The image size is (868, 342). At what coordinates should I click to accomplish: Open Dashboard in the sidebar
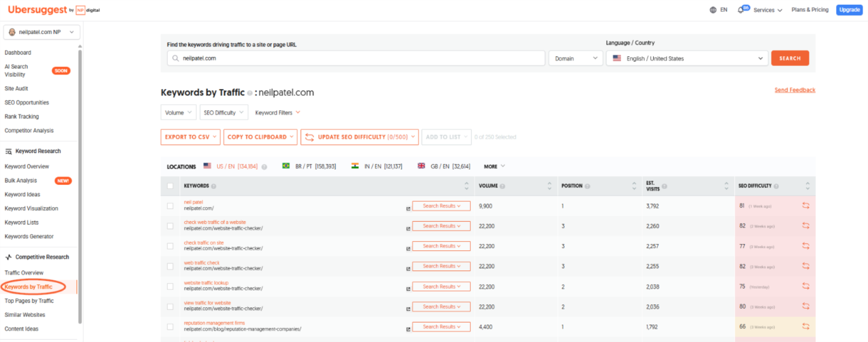pos(18,53)
